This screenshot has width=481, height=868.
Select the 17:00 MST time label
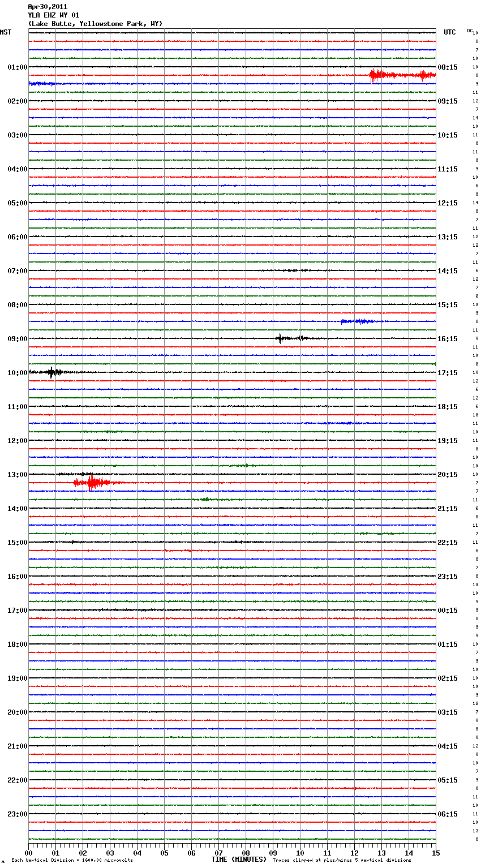click(18, 611)
